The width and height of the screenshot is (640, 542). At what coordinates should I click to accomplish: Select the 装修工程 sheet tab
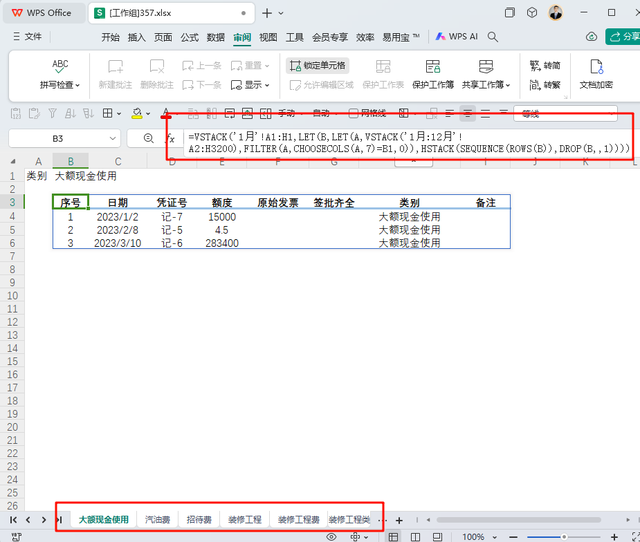(245, 520)
